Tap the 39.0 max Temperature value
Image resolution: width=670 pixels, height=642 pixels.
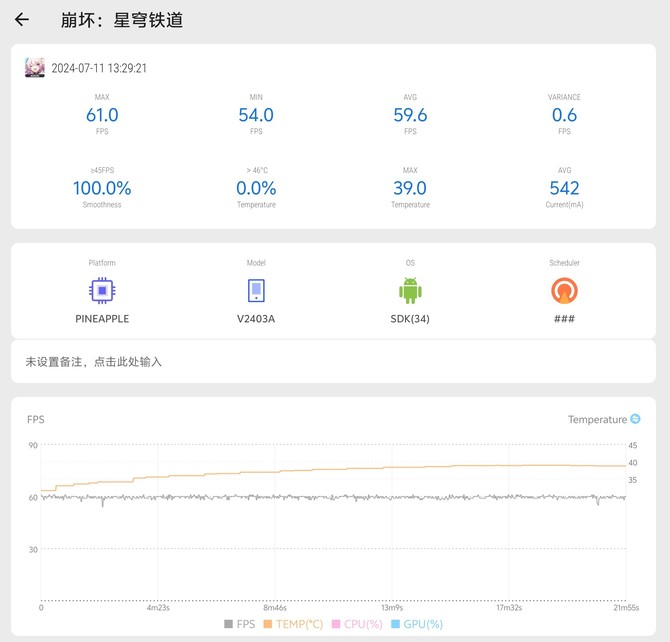[x=410, y=188]
